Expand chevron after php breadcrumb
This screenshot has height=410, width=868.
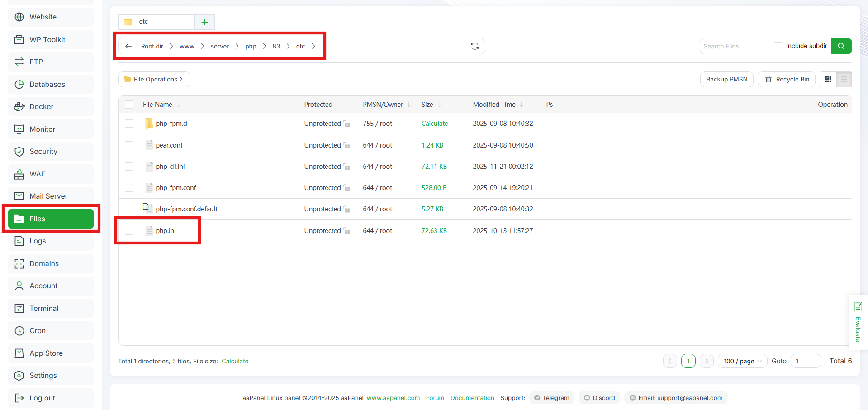pyautogui.click(x=265, y=46)
